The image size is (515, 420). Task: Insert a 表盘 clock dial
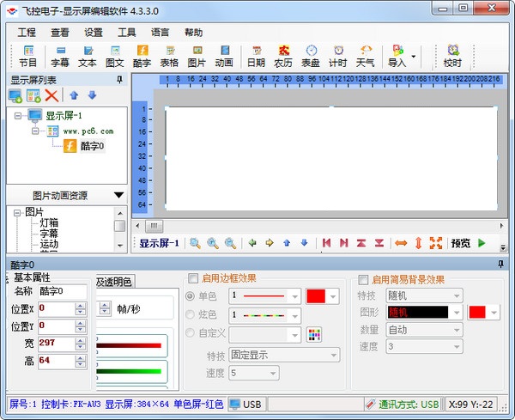[x=311, y=56]
